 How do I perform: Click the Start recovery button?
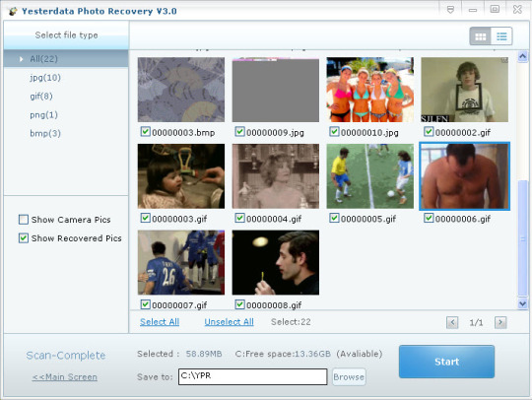coord(446,362)
